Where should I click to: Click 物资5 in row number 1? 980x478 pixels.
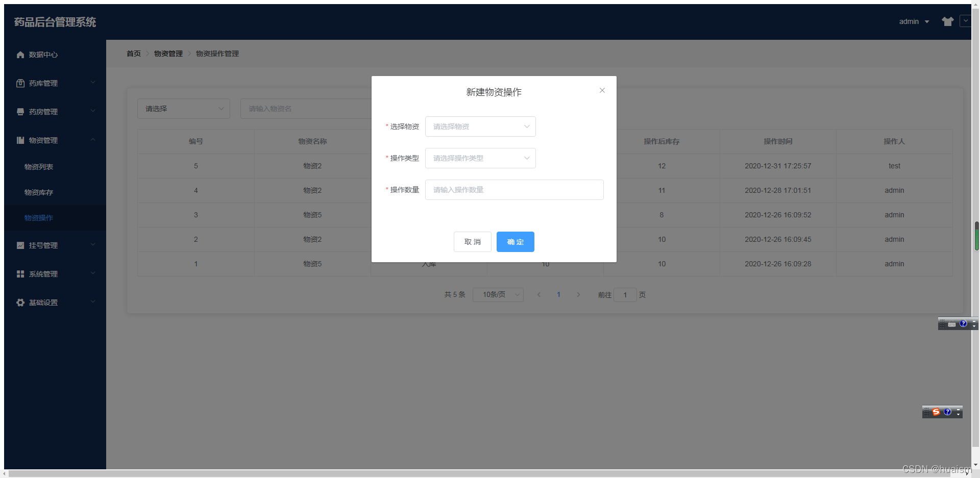[x=312, y=264]
